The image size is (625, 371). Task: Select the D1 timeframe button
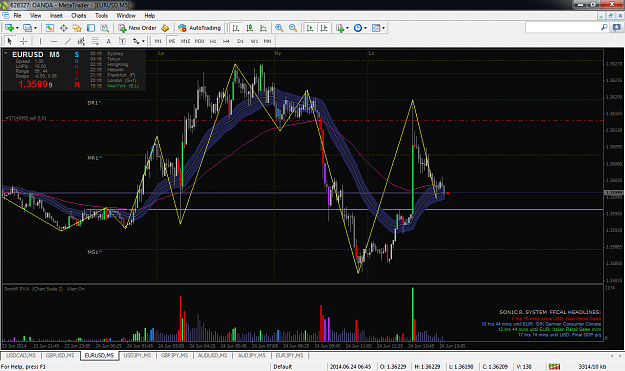click(240, 41)
